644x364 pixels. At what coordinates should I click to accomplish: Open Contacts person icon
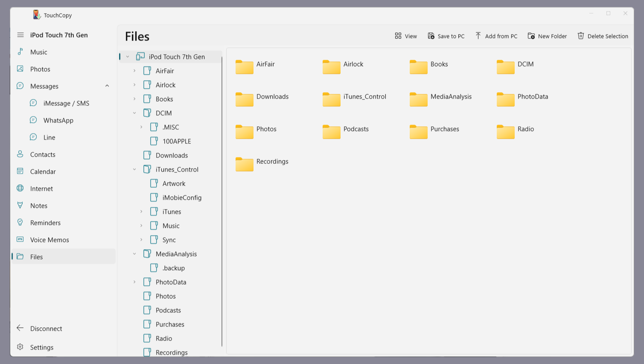20,154
